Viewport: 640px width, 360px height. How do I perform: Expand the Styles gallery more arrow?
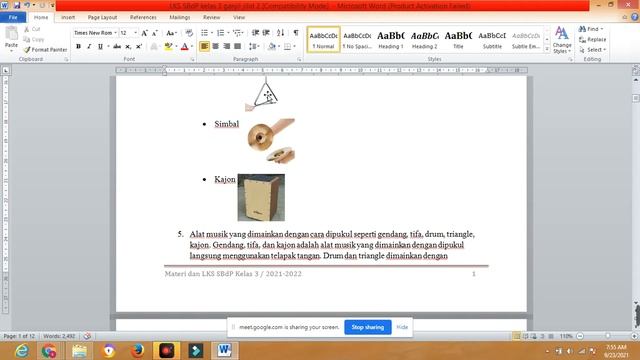[x=547, y=49]
